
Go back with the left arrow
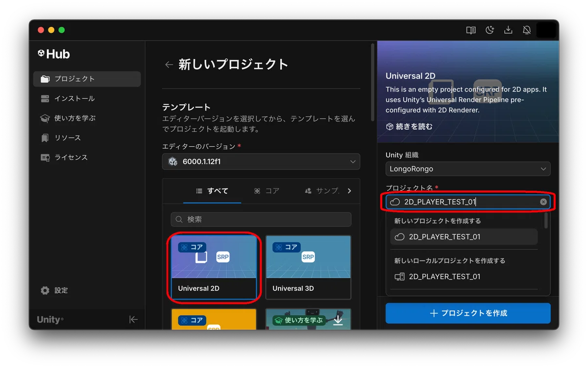169,65
